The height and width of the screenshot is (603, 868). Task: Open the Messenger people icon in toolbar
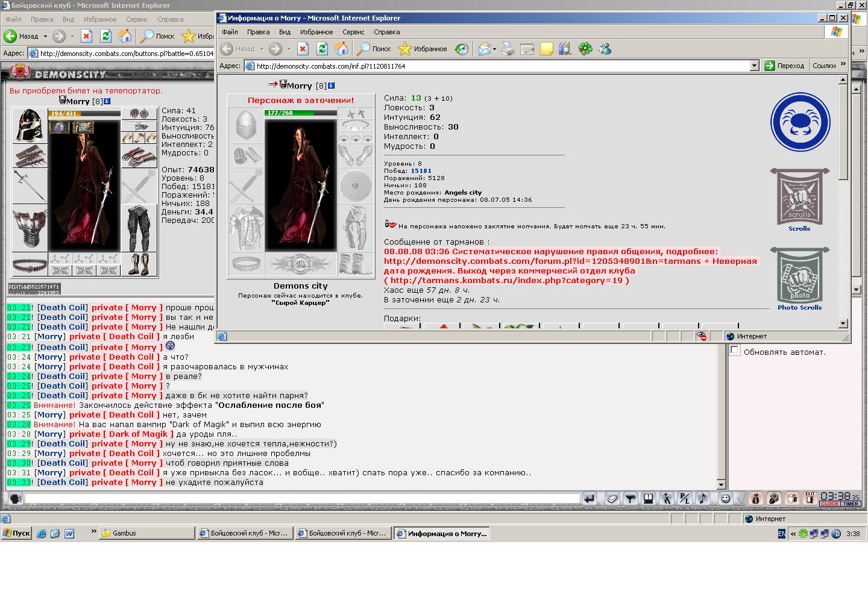[605, 49]
